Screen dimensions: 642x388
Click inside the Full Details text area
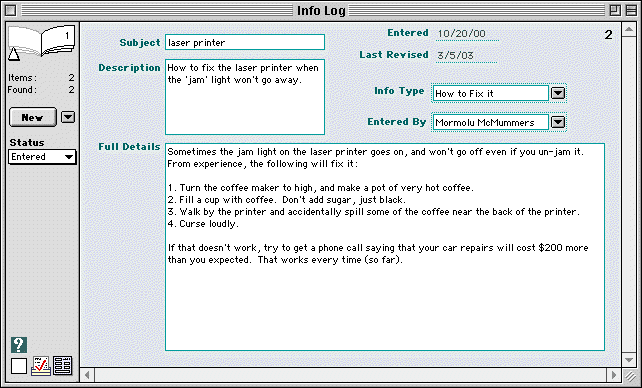[385, 247]
